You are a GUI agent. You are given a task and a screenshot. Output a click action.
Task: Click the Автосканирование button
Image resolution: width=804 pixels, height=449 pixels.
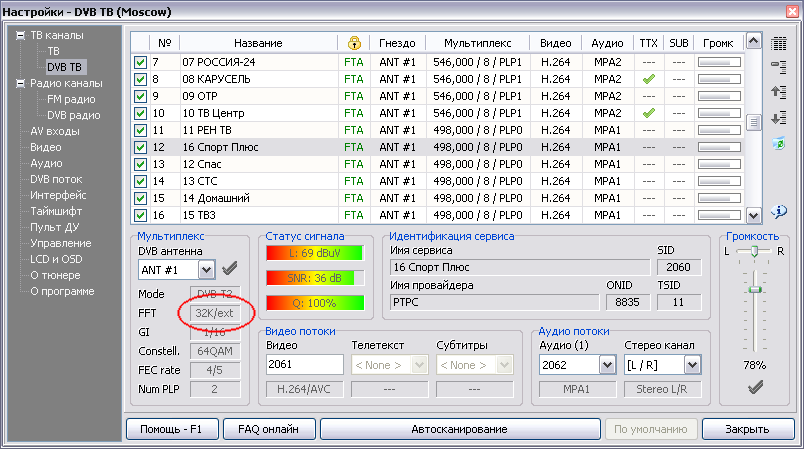pyautogui.click(x=459, y=429)
